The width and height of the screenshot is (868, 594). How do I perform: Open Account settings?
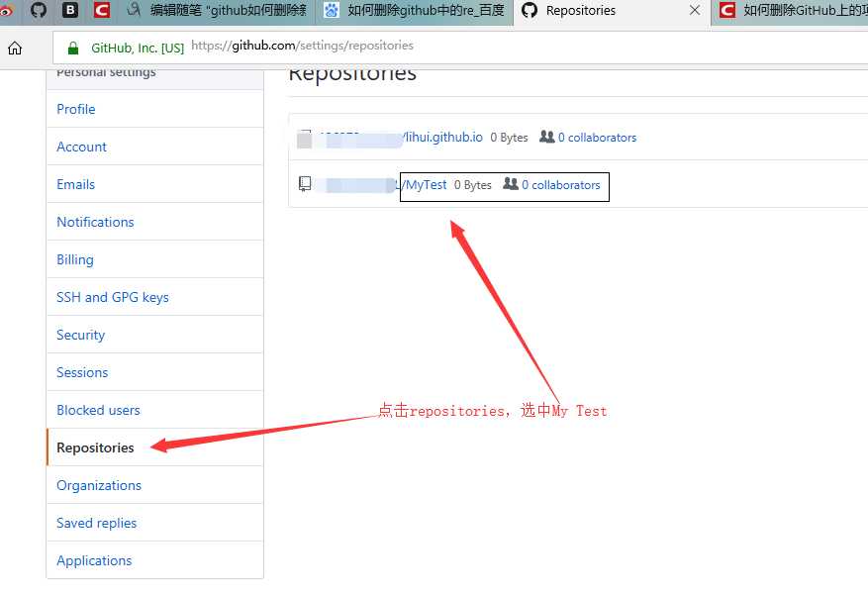(155, 147)
